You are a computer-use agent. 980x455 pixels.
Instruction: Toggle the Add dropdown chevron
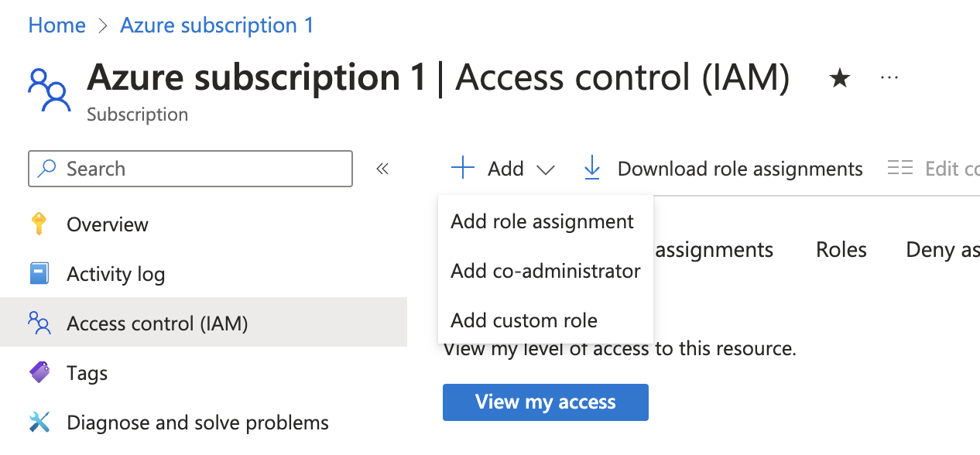click(x=546, y=169)
